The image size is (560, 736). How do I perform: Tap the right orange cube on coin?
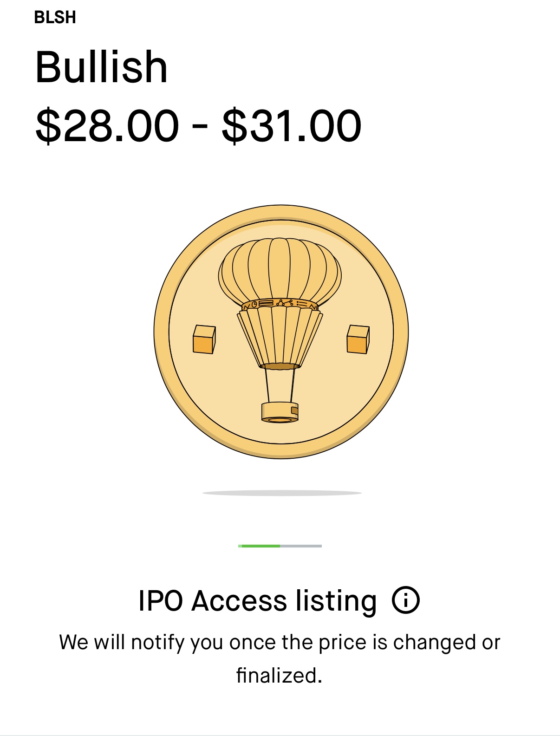coord(358,339)
